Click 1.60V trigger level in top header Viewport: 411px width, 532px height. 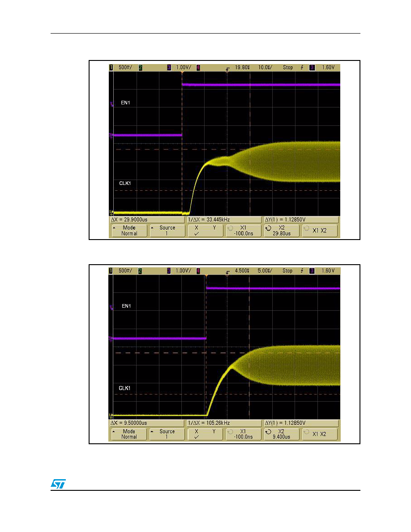click(x=328, y=68)
